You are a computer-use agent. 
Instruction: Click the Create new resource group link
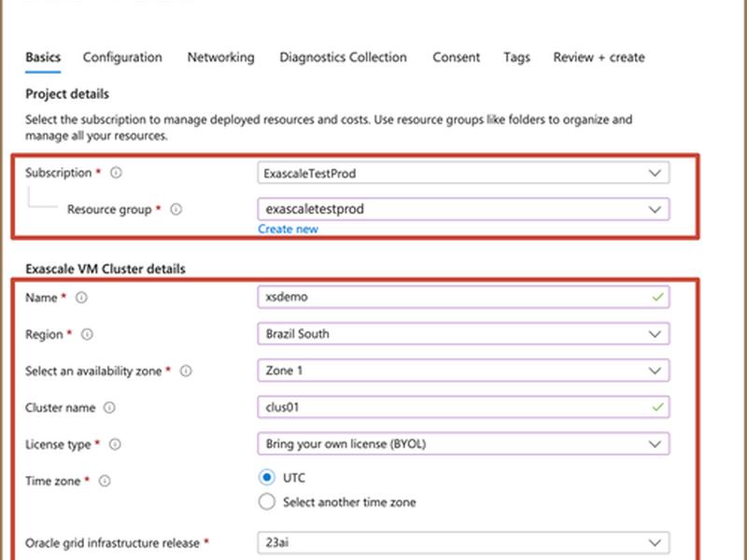coord(288,229)
